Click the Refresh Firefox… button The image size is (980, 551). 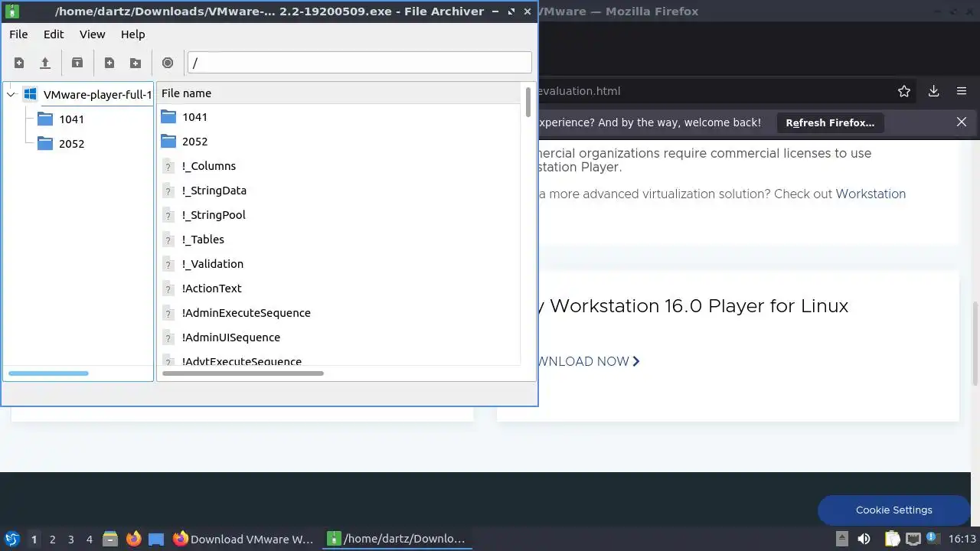830,122
